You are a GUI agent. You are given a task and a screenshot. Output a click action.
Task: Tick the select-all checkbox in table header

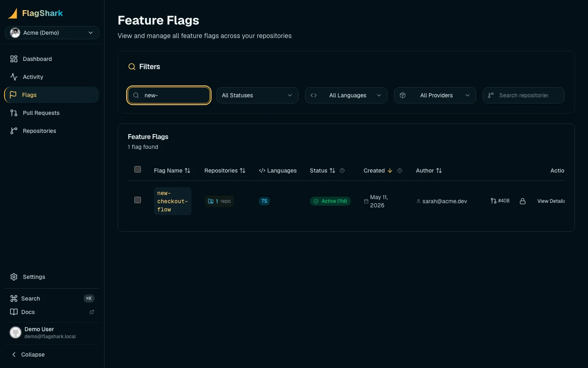(138, 169)
